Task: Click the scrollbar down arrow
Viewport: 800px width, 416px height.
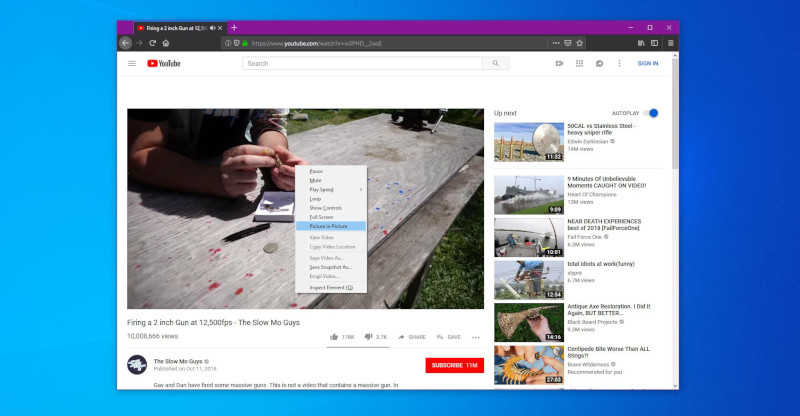Action: (676, 386)
